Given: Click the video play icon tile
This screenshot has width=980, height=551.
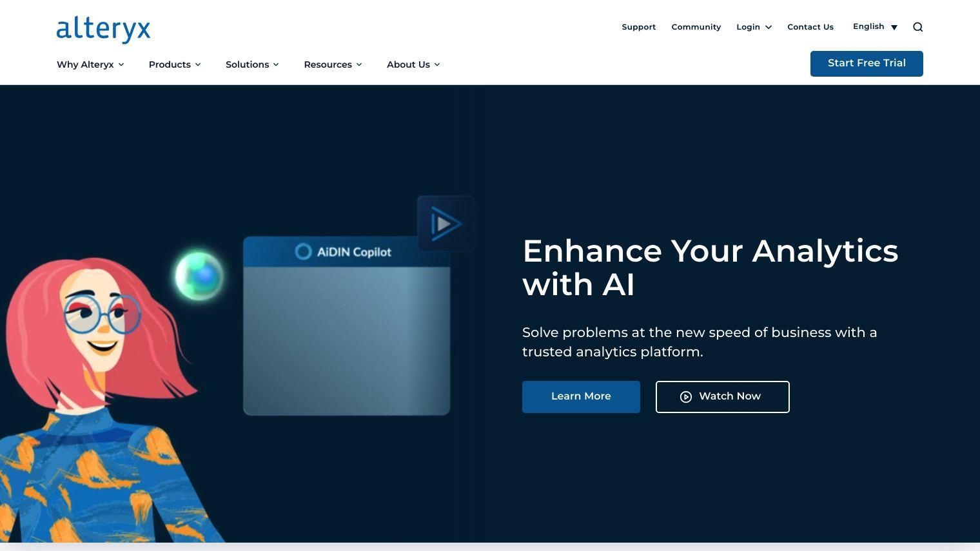Looking at the screenshot, I should click(446, 224).
